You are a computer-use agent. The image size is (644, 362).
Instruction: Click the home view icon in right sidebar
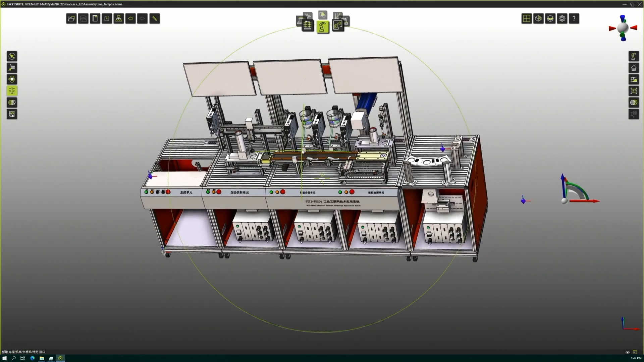click(x=633, y=68)
